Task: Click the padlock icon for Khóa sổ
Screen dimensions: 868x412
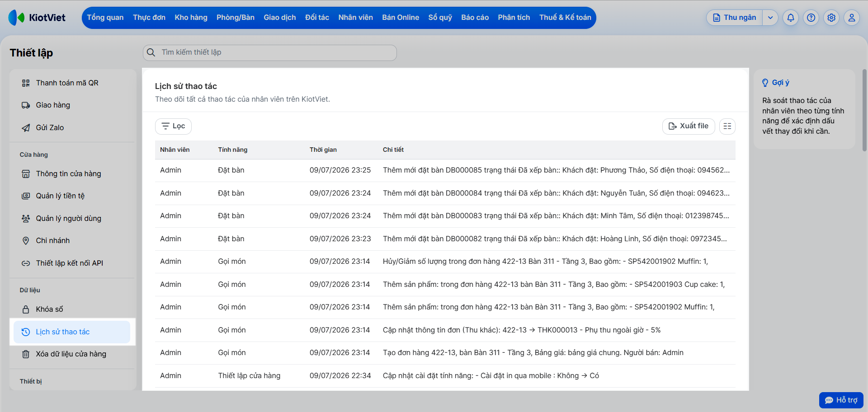Action: (x=26, y=309)
